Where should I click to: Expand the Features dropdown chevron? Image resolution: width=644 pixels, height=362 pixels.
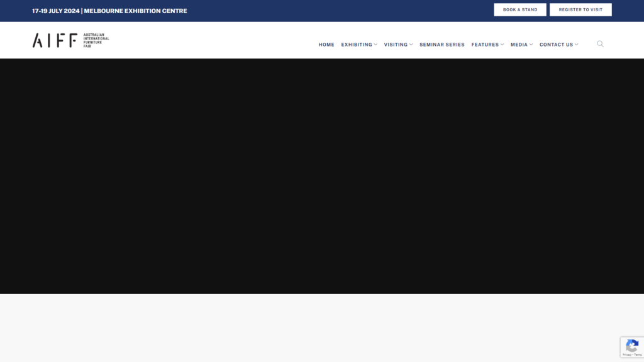point(502,45)
